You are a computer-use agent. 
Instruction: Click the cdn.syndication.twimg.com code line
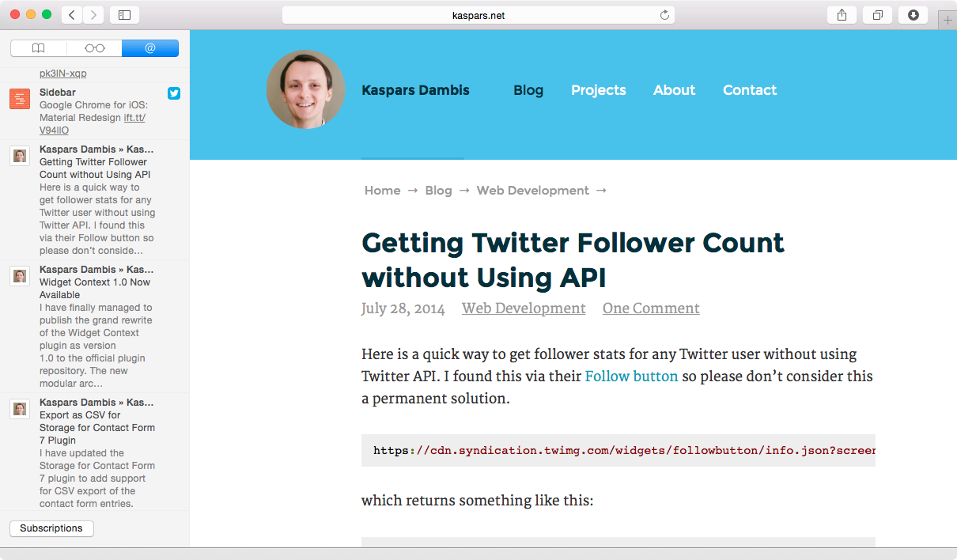coord(618,451)
